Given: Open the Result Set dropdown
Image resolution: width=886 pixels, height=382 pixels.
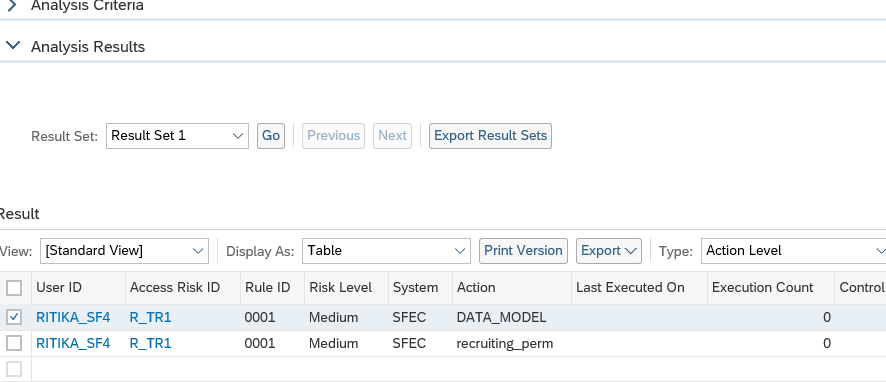Looking at the screenshot, I should [x=177, y=136].
